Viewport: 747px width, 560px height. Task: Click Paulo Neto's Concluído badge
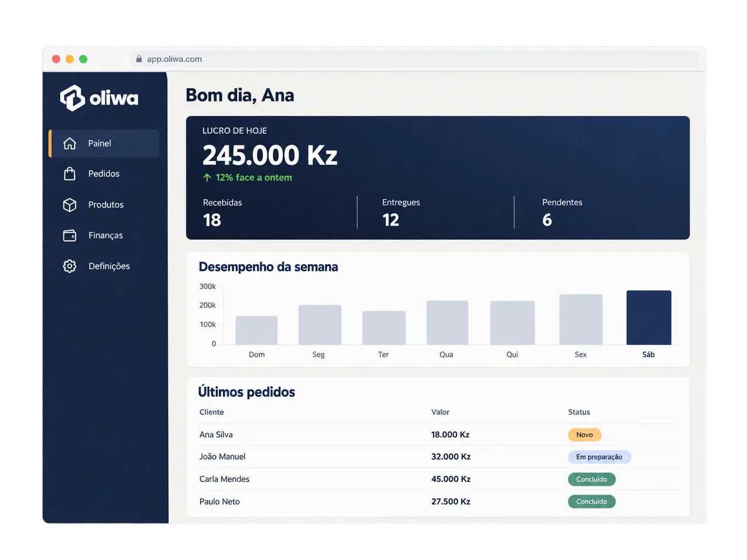[592, 501]
